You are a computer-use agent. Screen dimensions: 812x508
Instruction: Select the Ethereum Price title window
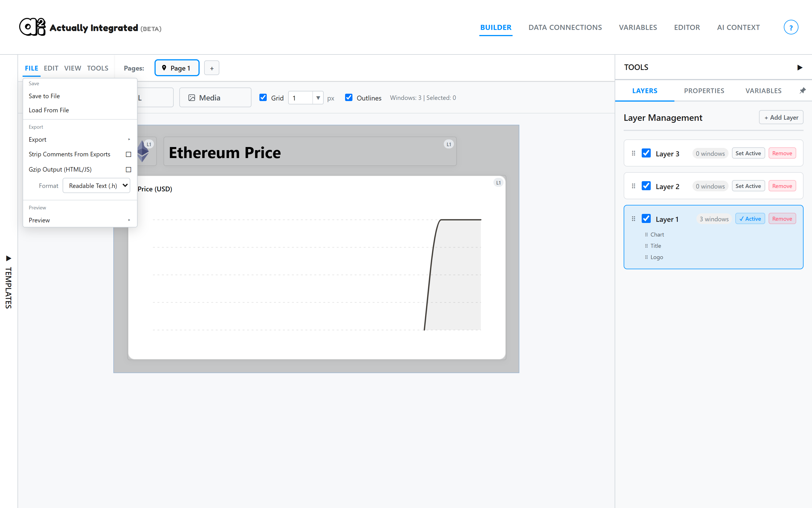point(310,152)
